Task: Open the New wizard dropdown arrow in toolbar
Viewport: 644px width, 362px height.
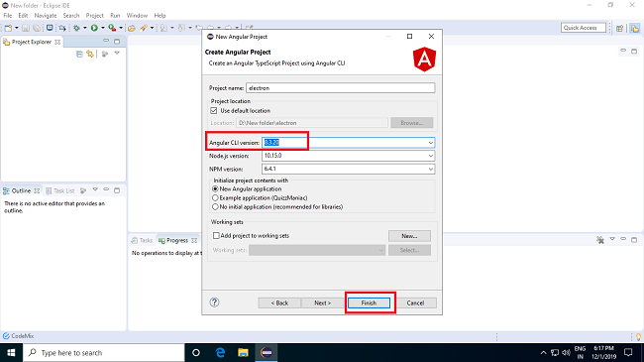Action: click(x=17, y=28)
